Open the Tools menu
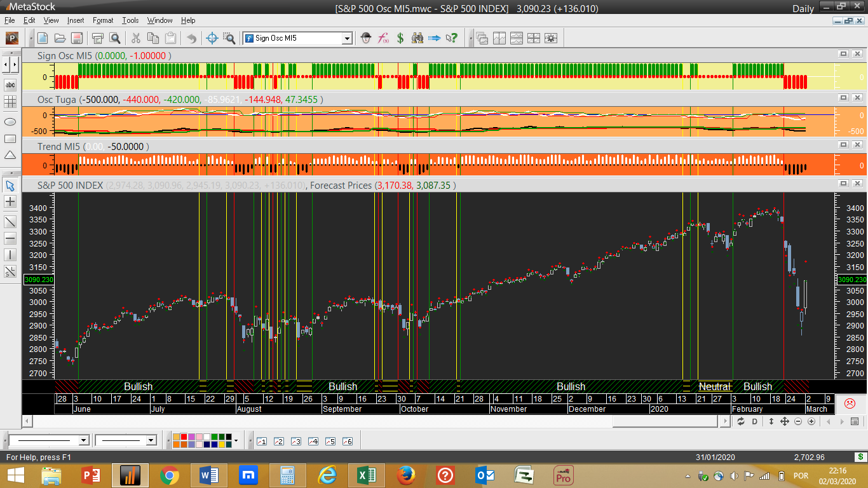 click(x=130, y=20)
